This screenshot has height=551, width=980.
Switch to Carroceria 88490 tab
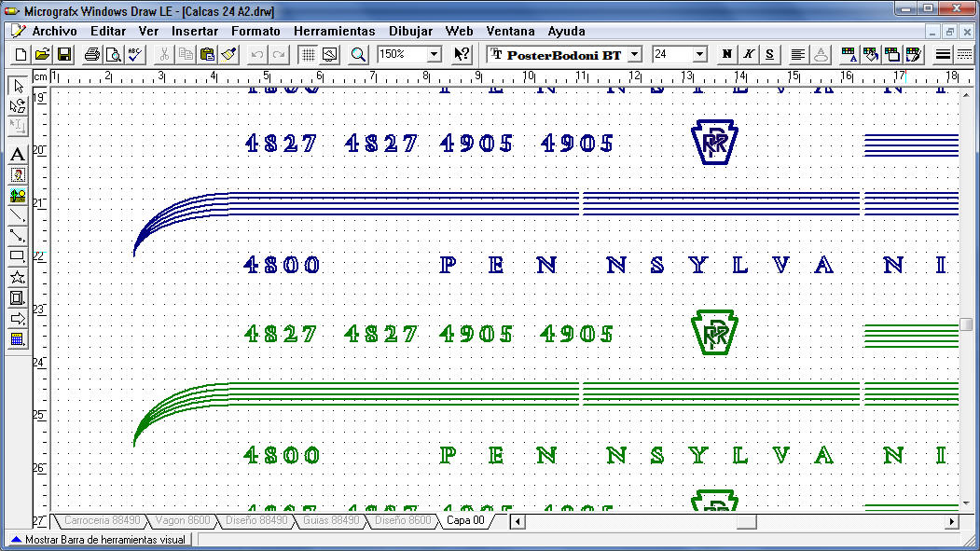103,520
